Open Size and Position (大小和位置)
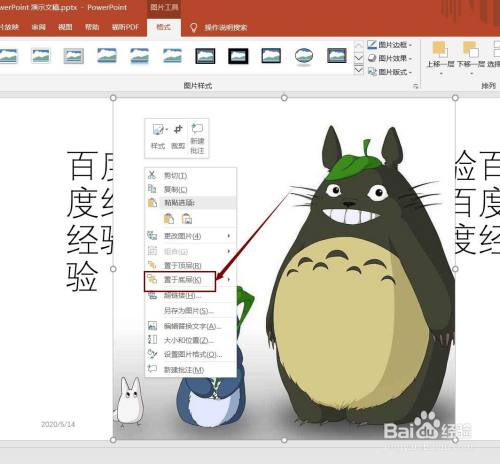 190,340
